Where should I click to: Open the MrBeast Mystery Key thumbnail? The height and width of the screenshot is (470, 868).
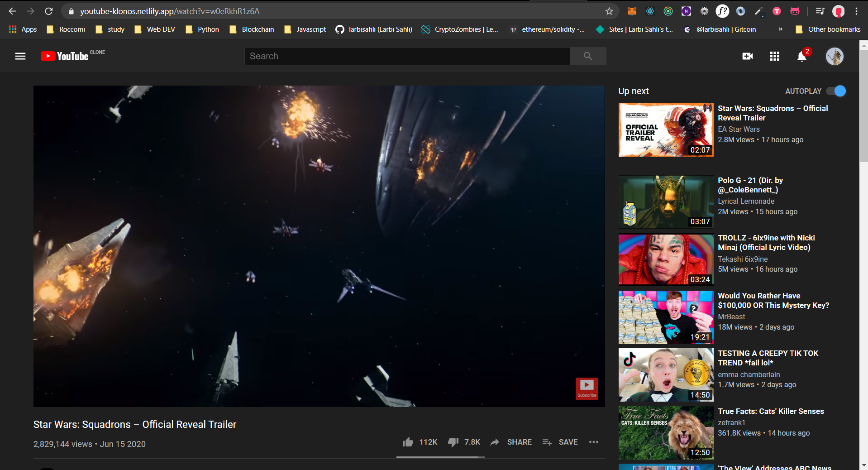[x=666, y=317]
